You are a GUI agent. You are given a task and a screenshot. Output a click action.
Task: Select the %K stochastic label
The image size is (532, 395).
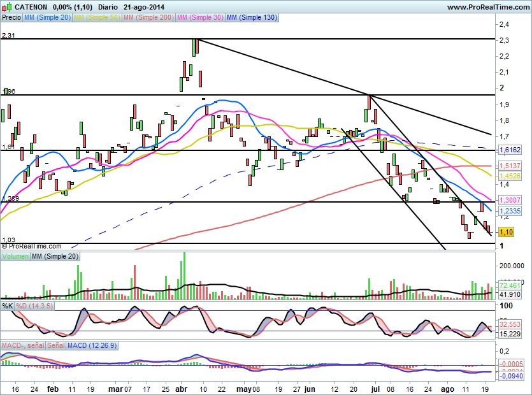(8, 306)
